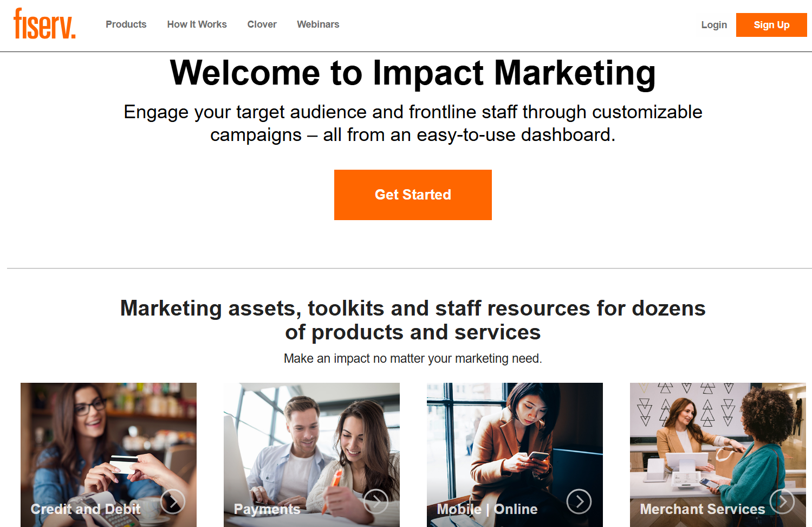This screenshot has height=527, width=812.
Task: Go to the Clover nav item
Action: pyautogui.click(x=262, y=24)
